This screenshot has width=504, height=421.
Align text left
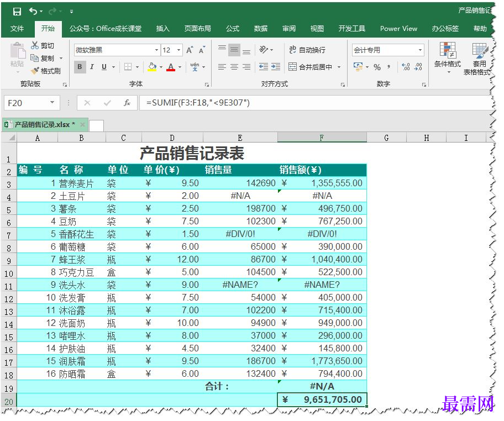click(x=222, y=67)
